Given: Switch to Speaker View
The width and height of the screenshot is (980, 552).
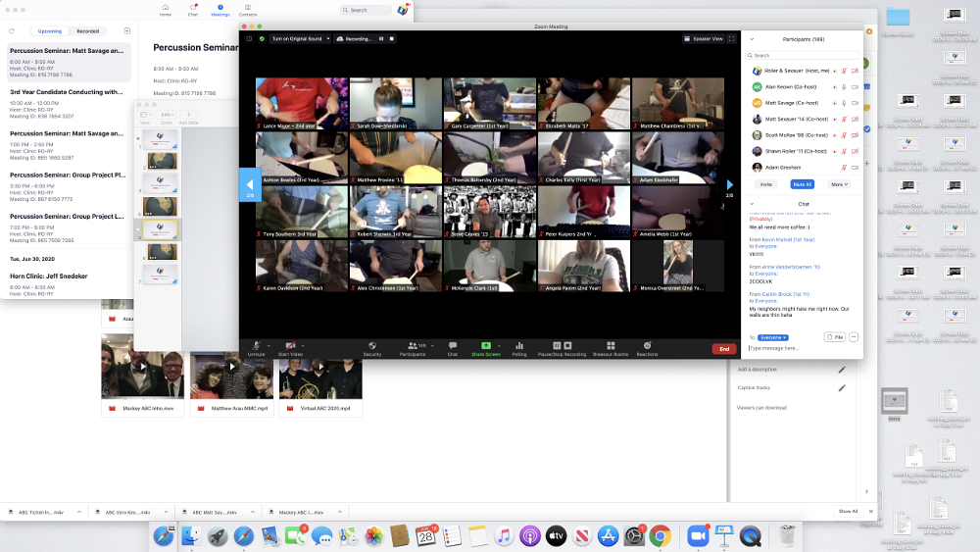Looking at the screenshot, I should [x=703, y=39].
